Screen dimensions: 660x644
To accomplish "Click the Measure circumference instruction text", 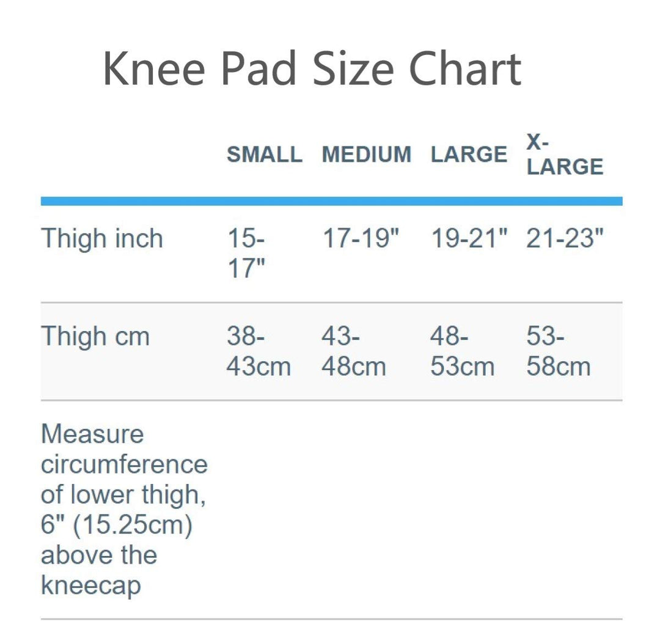I will (124, 510).
